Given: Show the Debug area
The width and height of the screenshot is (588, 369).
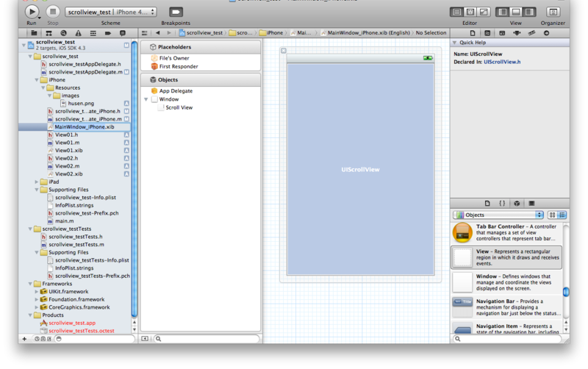Looking at the screenshot, I should click(516, 12).
